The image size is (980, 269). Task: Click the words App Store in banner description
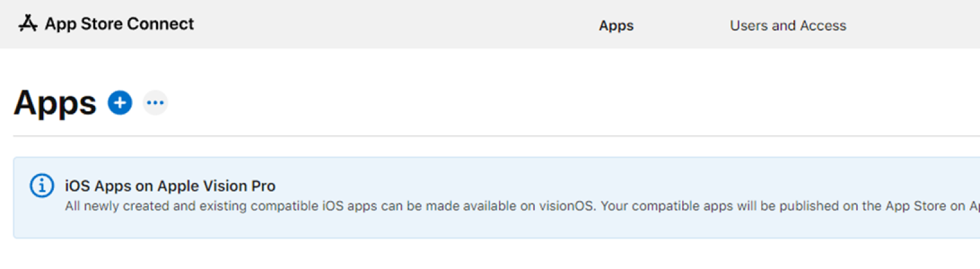pyautogui.click(x=915, y=206)
